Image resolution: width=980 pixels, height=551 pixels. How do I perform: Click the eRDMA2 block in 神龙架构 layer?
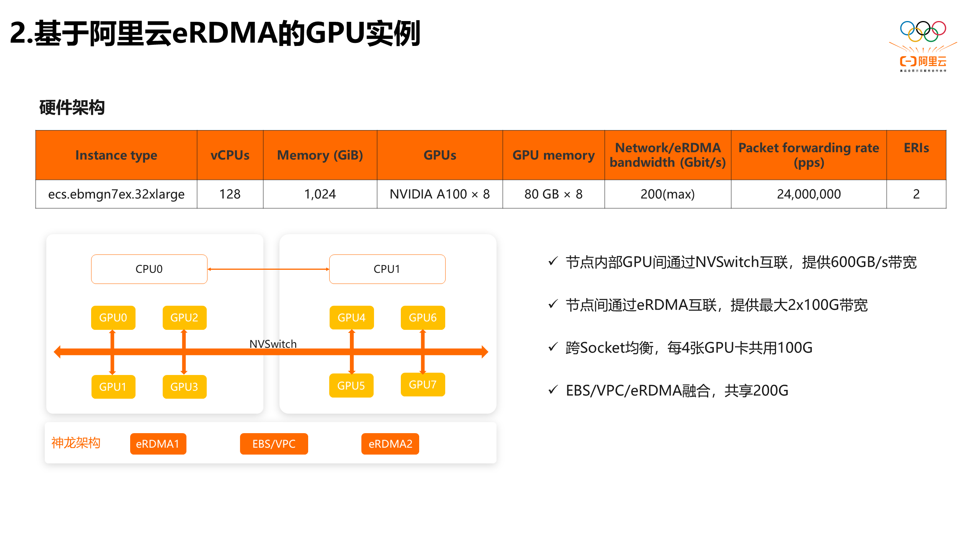tap(390, 444)
